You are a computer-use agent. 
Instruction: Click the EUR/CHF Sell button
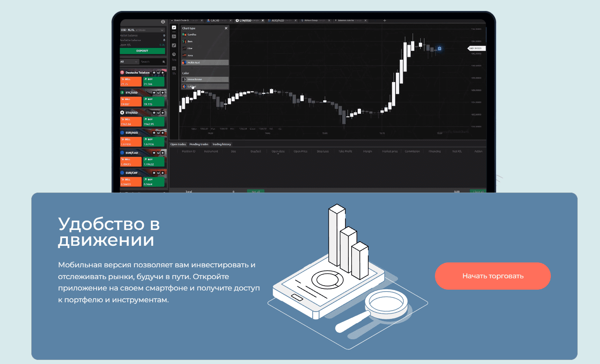point(131,182)
